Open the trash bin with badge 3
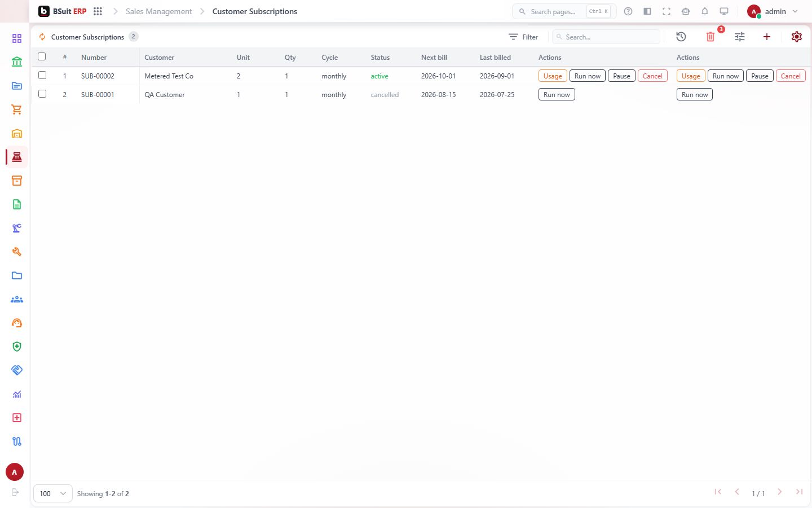812x508 pixels. point(710,37)
